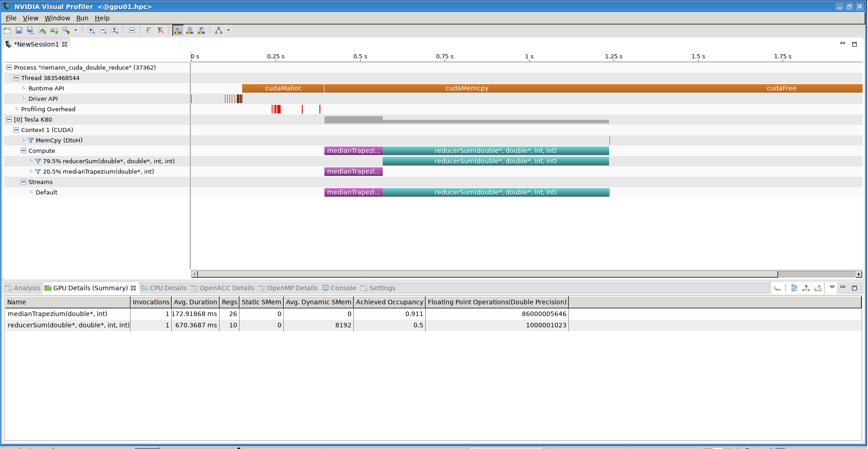The width and height of the screenshot is (868, 449).
Task: Close the NewSession1 tab
Action: pos(65,44)
